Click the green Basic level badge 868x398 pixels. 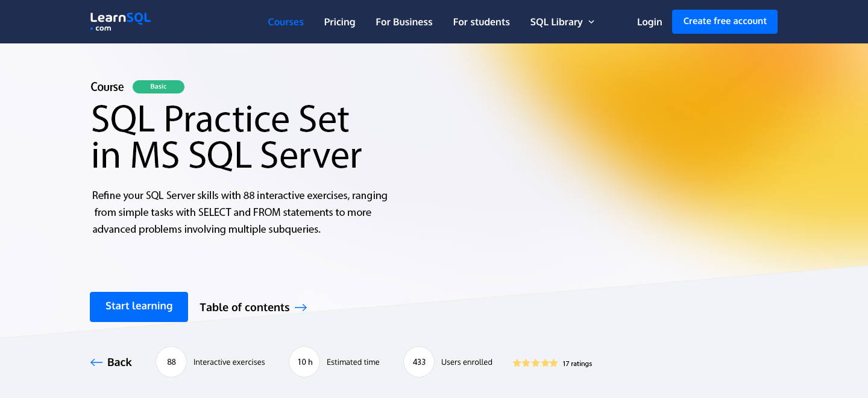coord(159,87)
